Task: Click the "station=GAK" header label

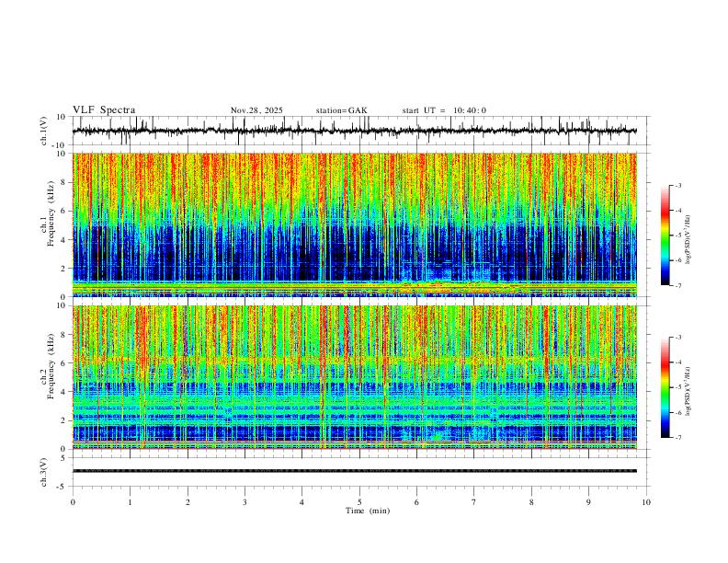Action: click(342, 110)
